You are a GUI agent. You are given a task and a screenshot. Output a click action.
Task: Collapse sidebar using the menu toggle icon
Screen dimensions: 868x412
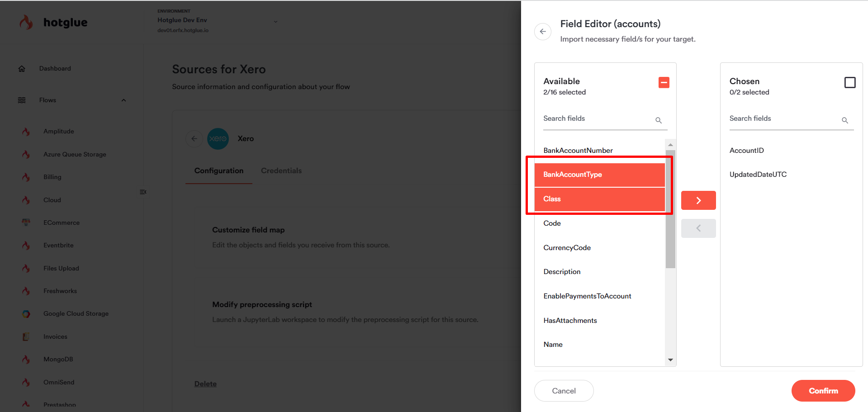(x=143, y=192)
